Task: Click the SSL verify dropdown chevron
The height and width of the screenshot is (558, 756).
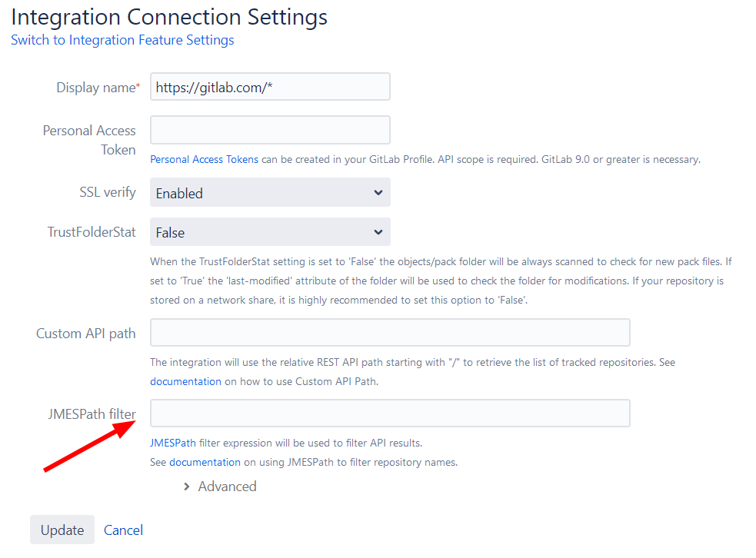Action: pos(378,192)
